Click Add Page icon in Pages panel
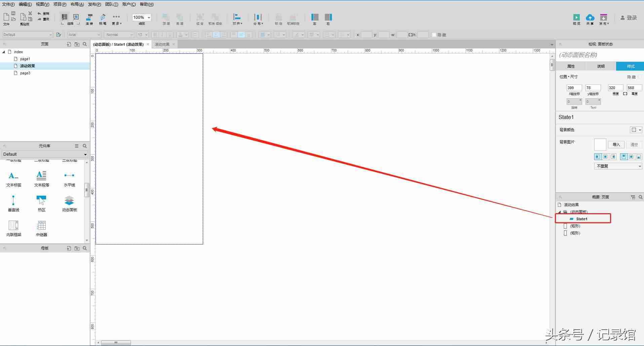The width and height of the screenshot is (644, 346). pyautogui.click(x=69, y=44)
